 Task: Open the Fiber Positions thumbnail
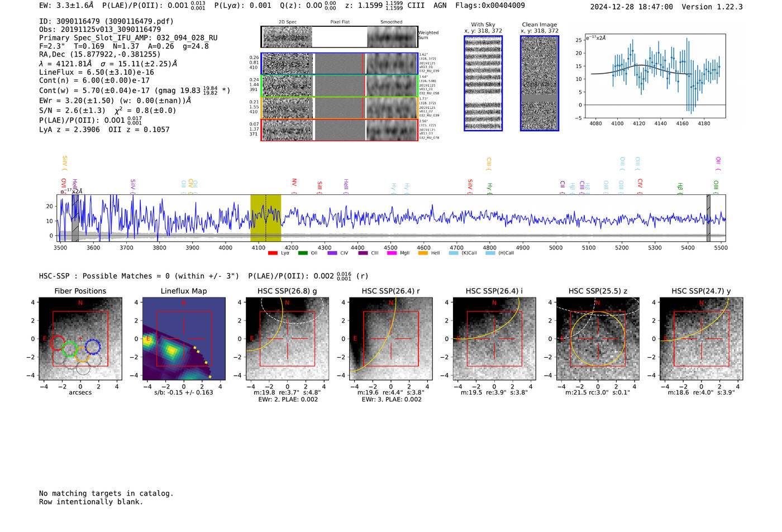(80, 339)
